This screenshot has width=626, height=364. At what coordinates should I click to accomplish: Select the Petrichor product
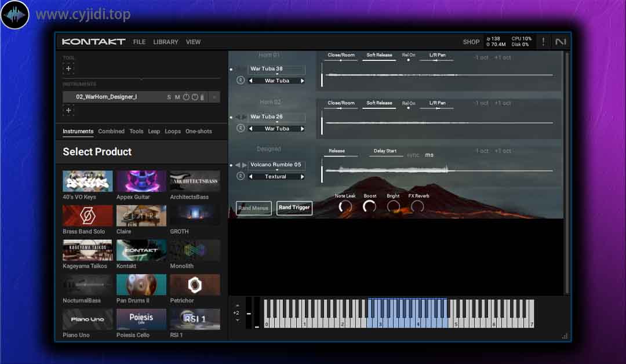pos(195,289)
